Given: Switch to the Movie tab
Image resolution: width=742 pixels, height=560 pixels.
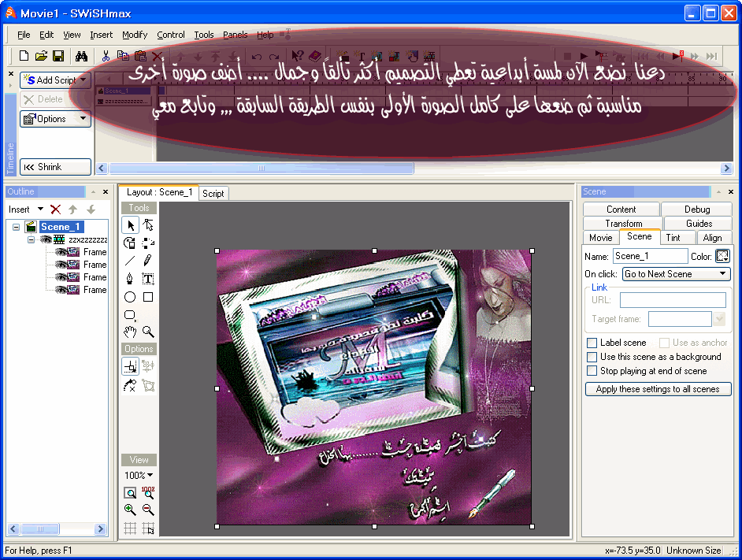Looking at the screenshot, I should 601,238.
